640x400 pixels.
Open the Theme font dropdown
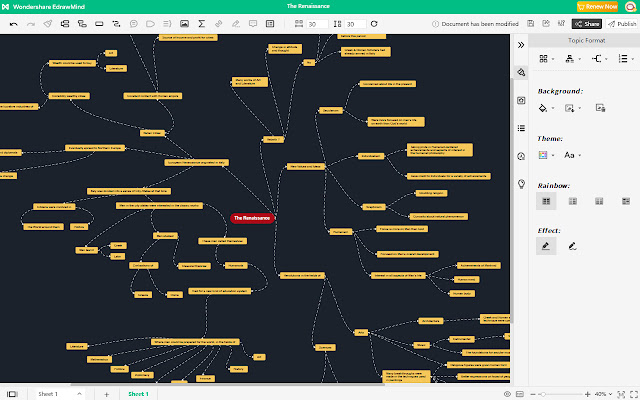coord(572,155)
